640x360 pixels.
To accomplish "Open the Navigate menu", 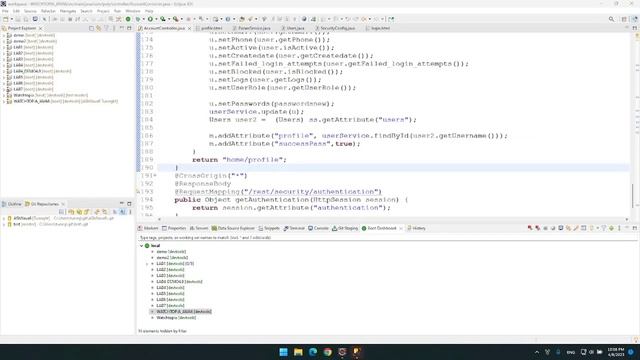I will [68, 11].
